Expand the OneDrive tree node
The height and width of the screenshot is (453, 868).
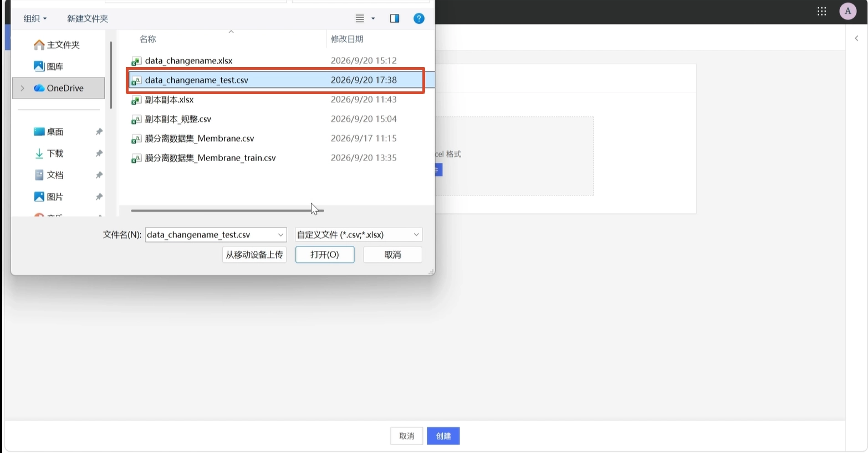tap(22, 88)
